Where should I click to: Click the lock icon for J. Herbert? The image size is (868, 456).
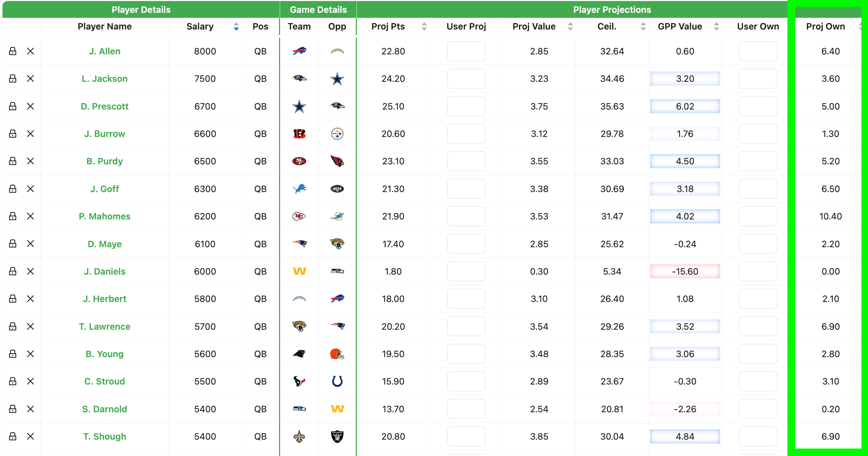pyautogui.click(x=13, y=299)
